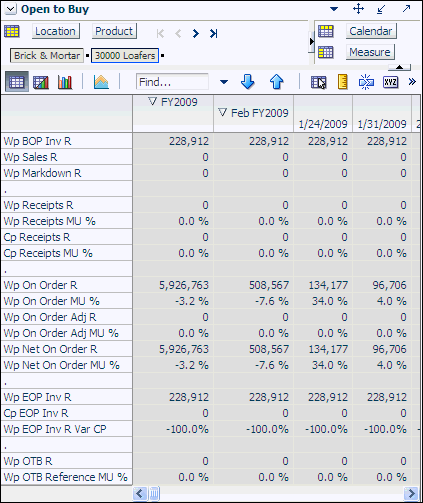Click the yellow ruler format icon
This screenshot has width=423, height=503.
coord(343,82)
